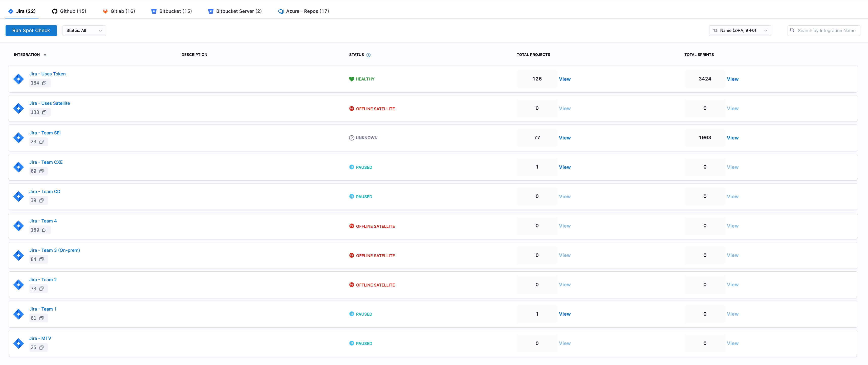Open the Jira - Team CD integration
Viewport: 868px width, 365px height.
point(45,191)
